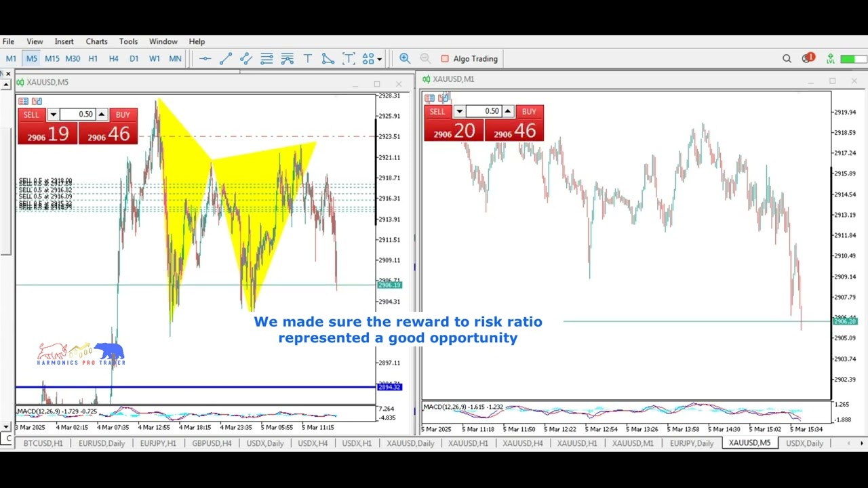This screenshot has height=488, width=868.
Task: Select the active XAUUSD,M5 chart tab
Action: click(x=749, y=443)
